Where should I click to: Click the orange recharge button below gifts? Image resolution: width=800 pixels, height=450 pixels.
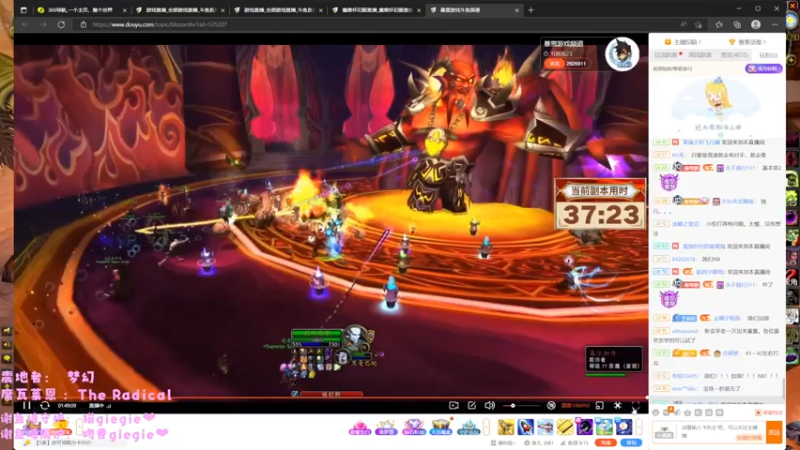[606, 442]
